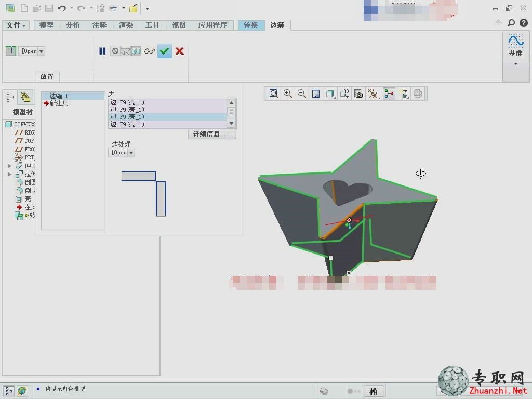Click the Refit view icon
Image resolution: width=532 pixels, height=399 pixels.
tap(273, 94)
